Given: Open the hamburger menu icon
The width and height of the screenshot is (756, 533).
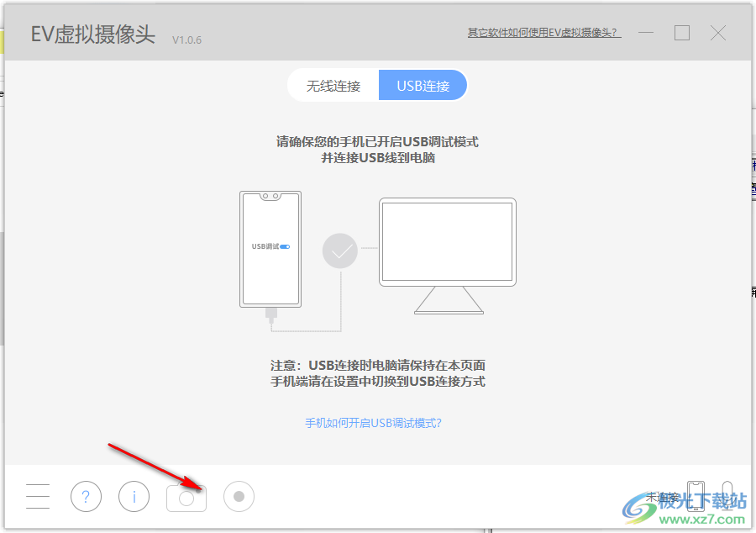Looking at the screenshot, I should [37, 496].
